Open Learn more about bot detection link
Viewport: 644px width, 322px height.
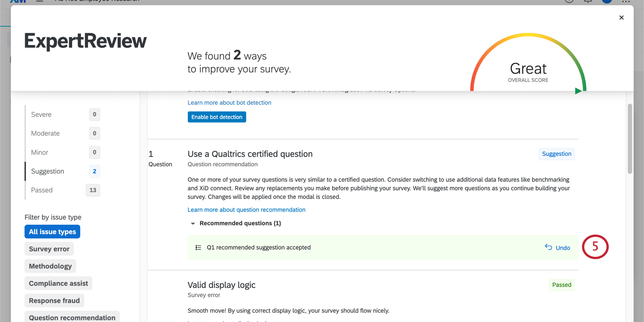click(229, 103)
